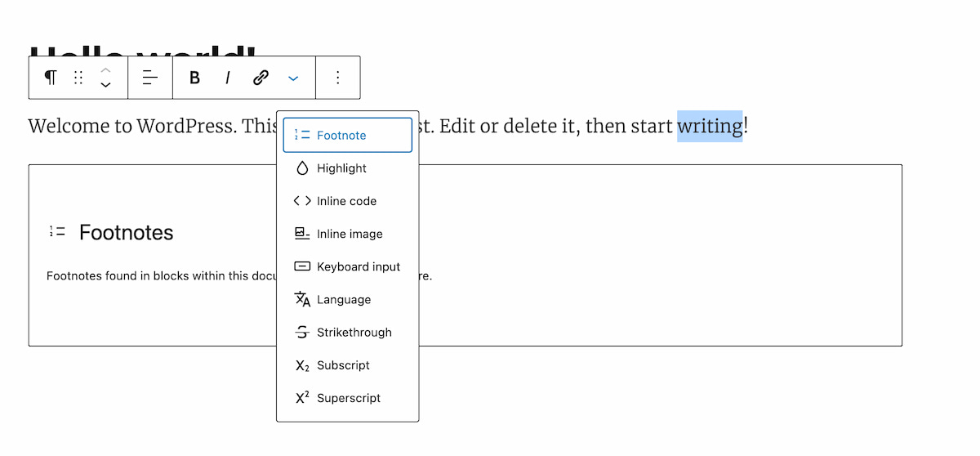Click the paragraph block type icon
Screen dimensions: 980x456
pyautogui.click(x=51, y=78)
